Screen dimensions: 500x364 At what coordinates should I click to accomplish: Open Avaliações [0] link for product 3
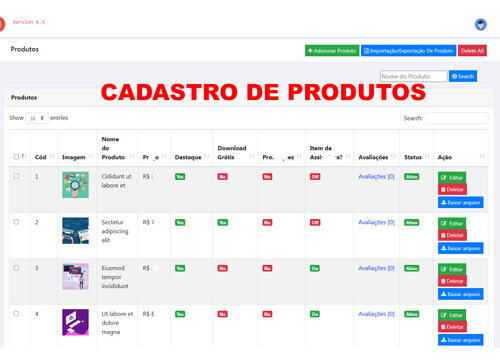tap(376, 268)
